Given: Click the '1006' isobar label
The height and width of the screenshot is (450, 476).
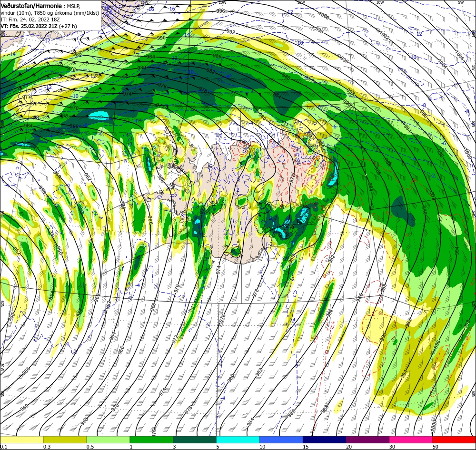Looking at the screenshot, I should pos(459,54).
